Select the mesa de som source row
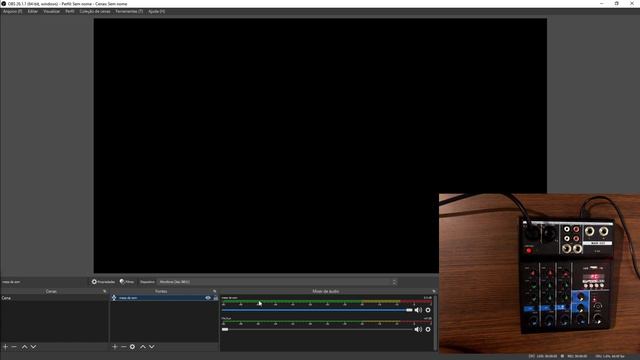 (x=164, y=298)
